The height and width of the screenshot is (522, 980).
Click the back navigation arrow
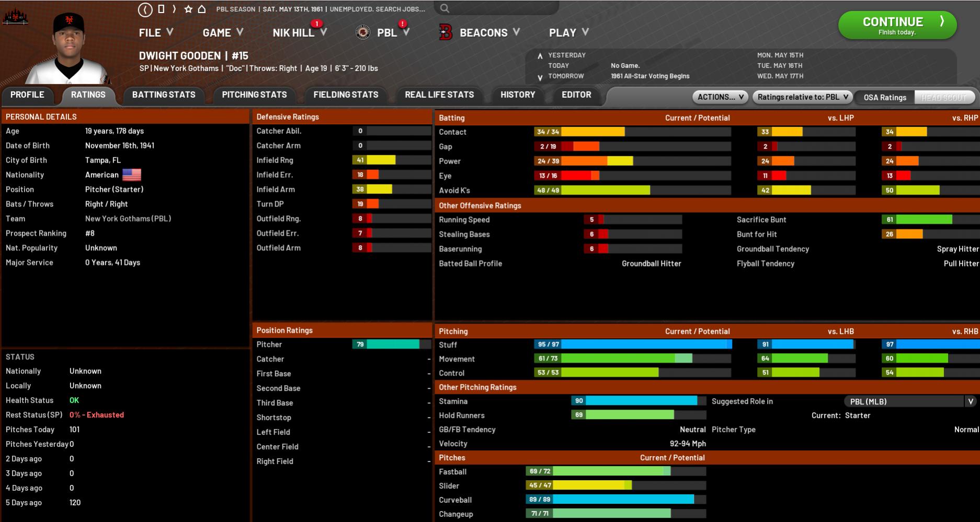(145, 9)
